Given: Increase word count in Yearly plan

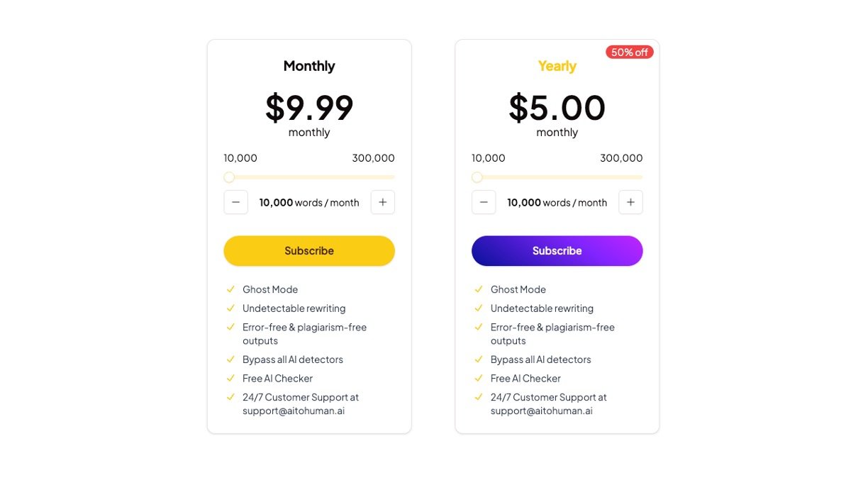Looking at the screenshot, I should (630, 202).
